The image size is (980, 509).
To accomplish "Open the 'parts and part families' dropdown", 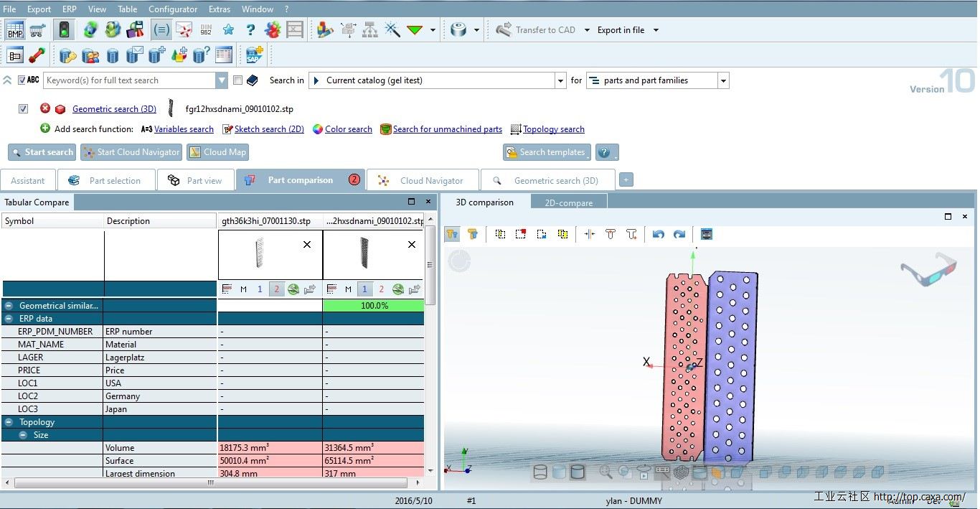I will [x=723, y=80].
